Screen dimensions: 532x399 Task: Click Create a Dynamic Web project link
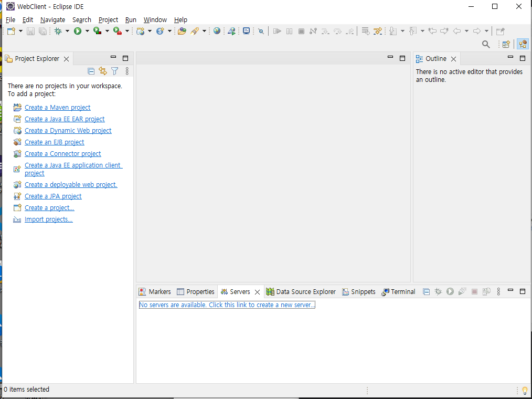click(x=68, y=130)
